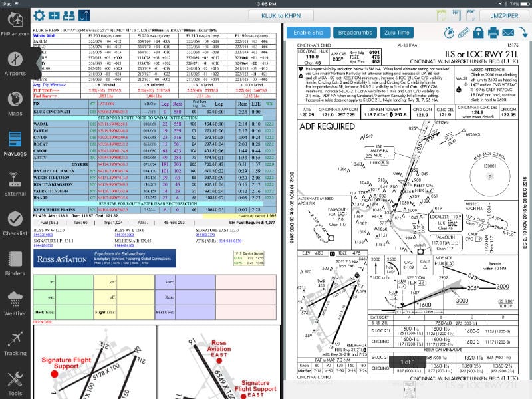532x399 pixels.
Task: Switch to the Airports sidebar tab
Action: [x=15, y=64]
